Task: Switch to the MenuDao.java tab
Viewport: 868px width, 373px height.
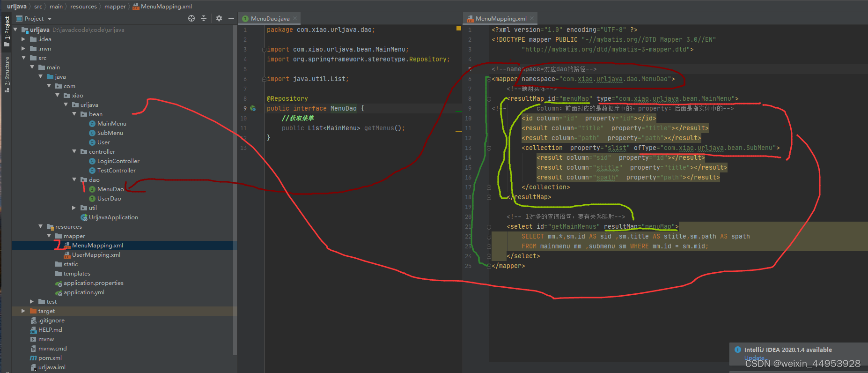Action: (270, 19)
